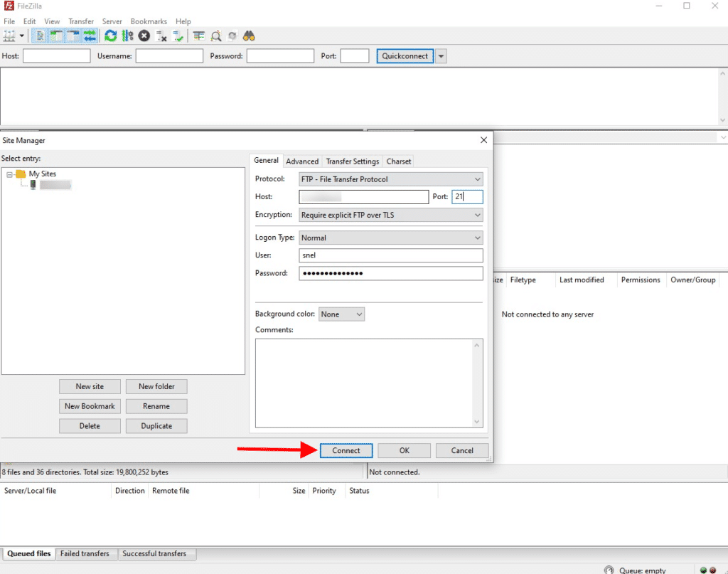The height and width of the screenshot is (574, 728).
Task: Enable synchronized browsing
Action: [x=232, y=36]
